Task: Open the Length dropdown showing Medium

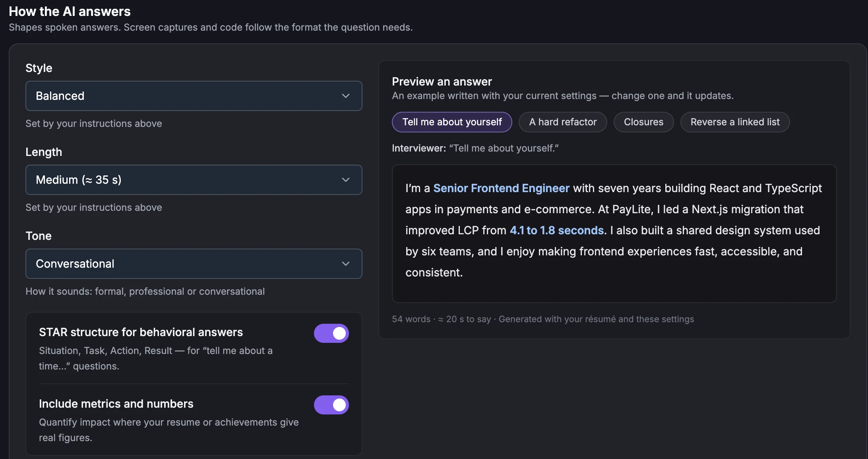Action: pos(194,180)
